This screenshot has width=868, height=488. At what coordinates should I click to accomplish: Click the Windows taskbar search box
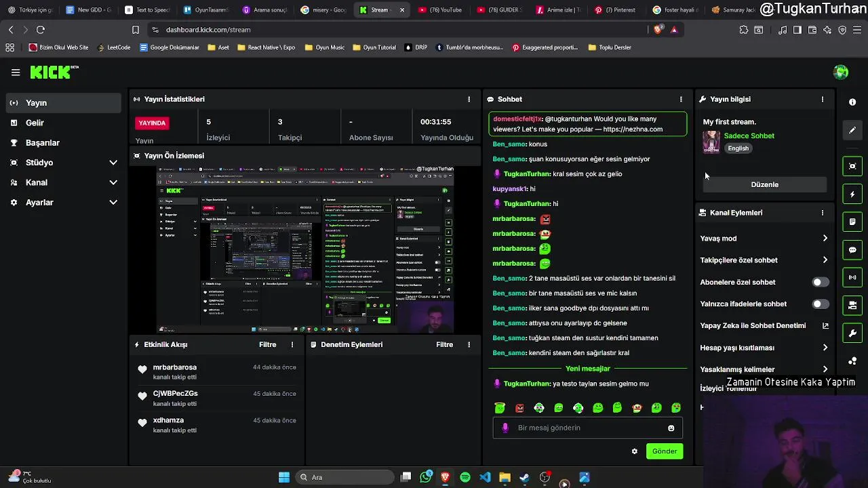[346, 477]
